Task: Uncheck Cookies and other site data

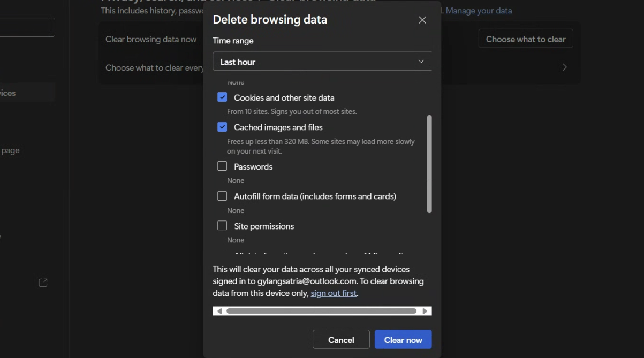Action: click(x=222, y=97)
